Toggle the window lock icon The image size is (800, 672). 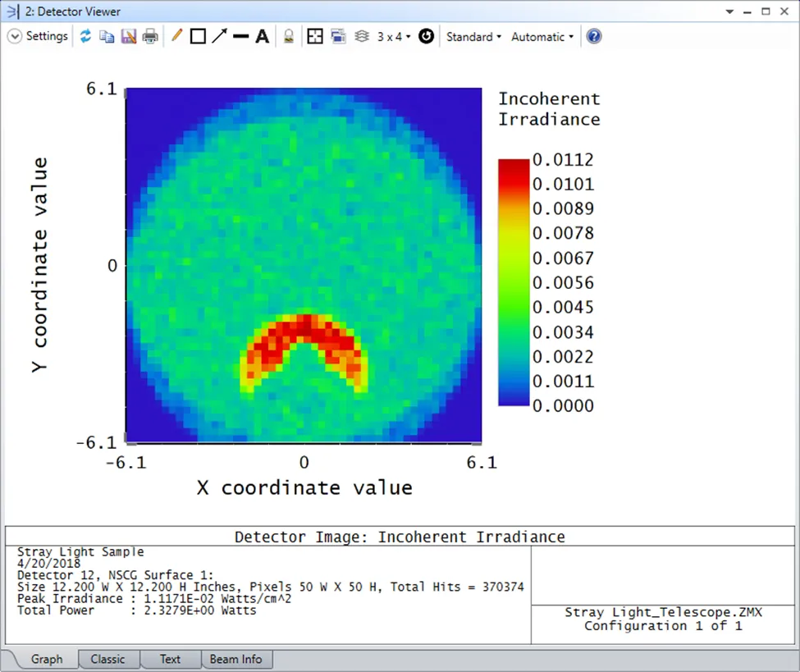[x=288, y=37]
